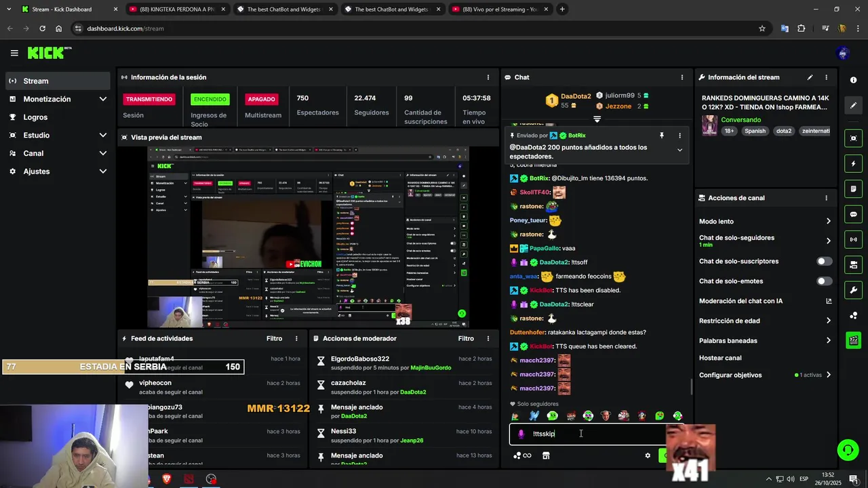Click the notes document icon in right sidebar

[853, 188]
